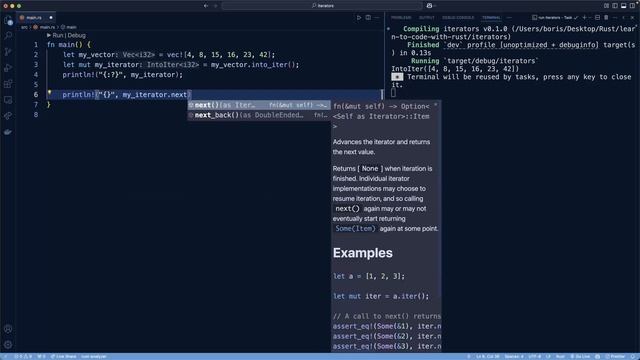Click on line number 4 in gutter

click(x=36, y=75)
